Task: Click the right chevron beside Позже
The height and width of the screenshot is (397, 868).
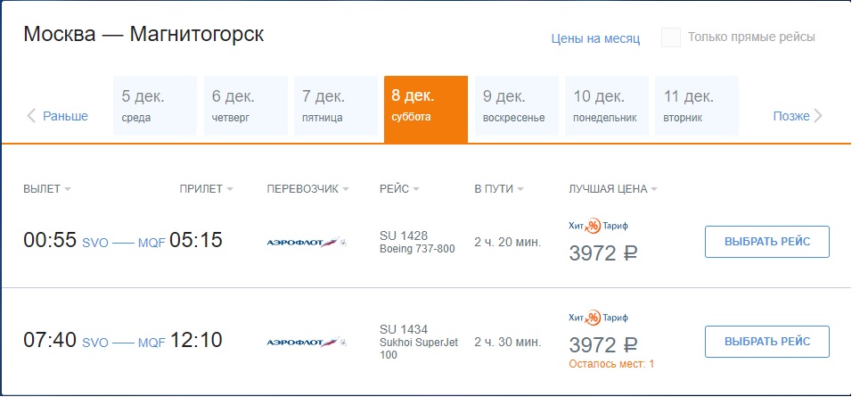Action: click(818, 116)
